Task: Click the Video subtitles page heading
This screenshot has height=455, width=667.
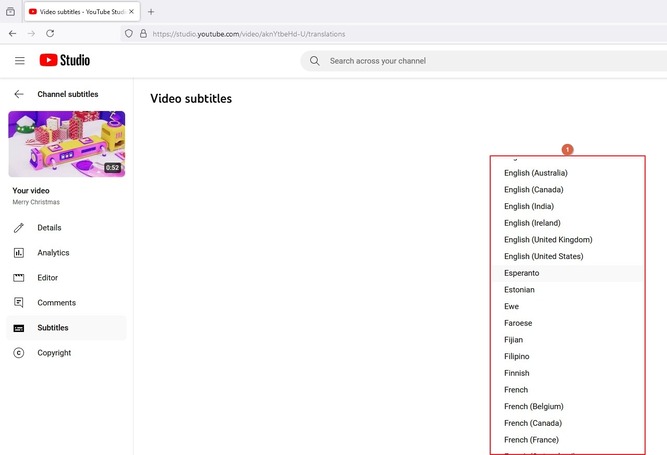Action: coord(191,99)
